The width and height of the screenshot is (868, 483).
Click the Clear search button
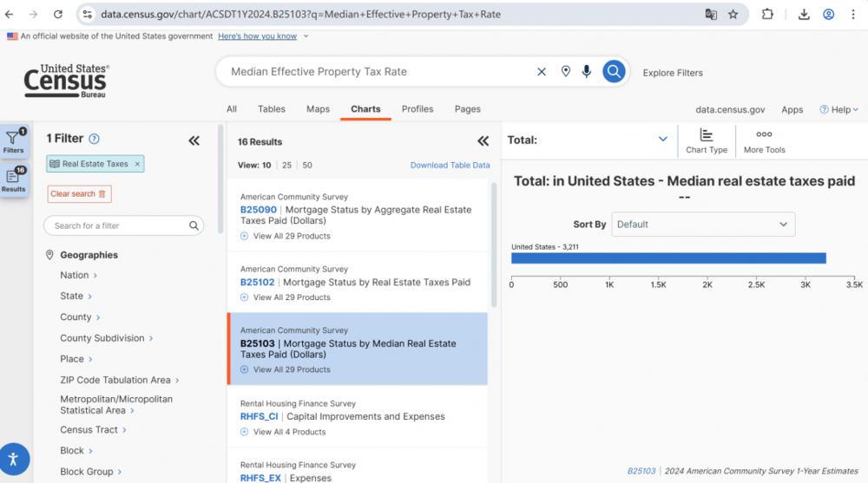(79, 194)
